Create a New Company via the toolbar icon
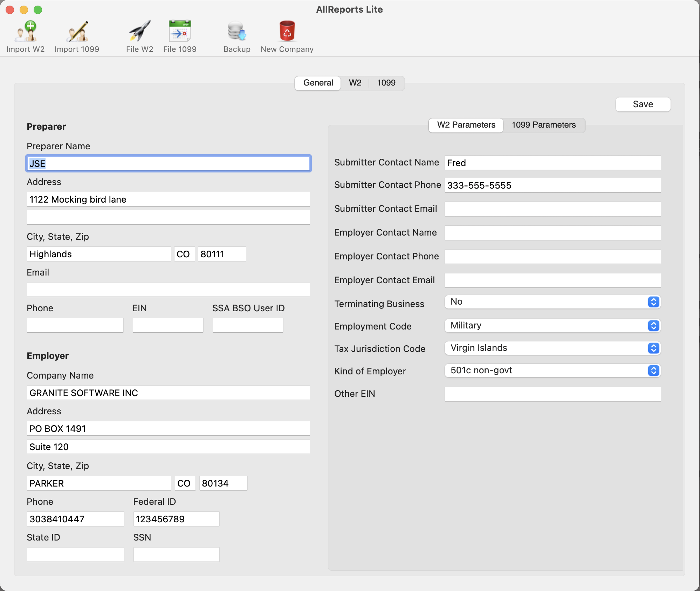This screenshot has width=700, height=591. click(287, 33)
